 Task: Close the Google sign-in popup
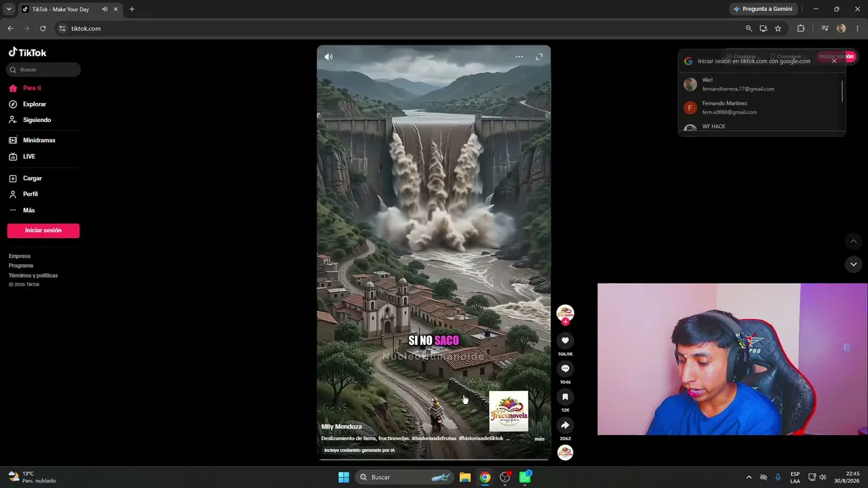click(834, 61)
